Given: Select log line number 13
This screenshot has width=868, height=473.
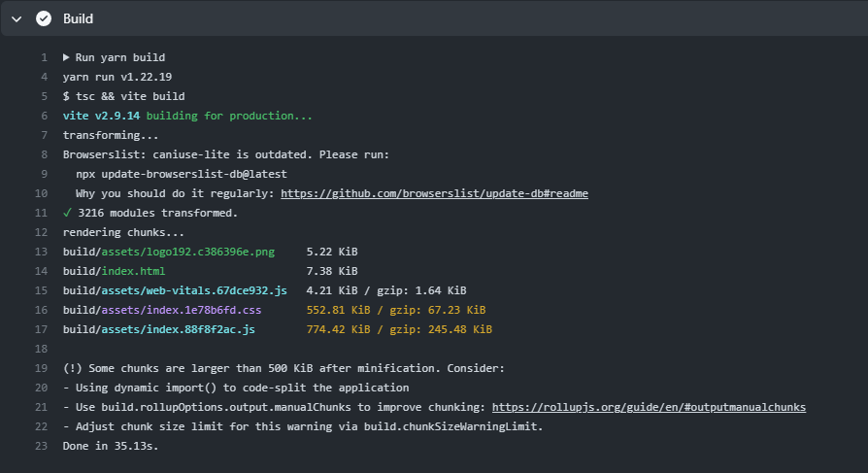Looking at the screenshot, I should [41, 252].
